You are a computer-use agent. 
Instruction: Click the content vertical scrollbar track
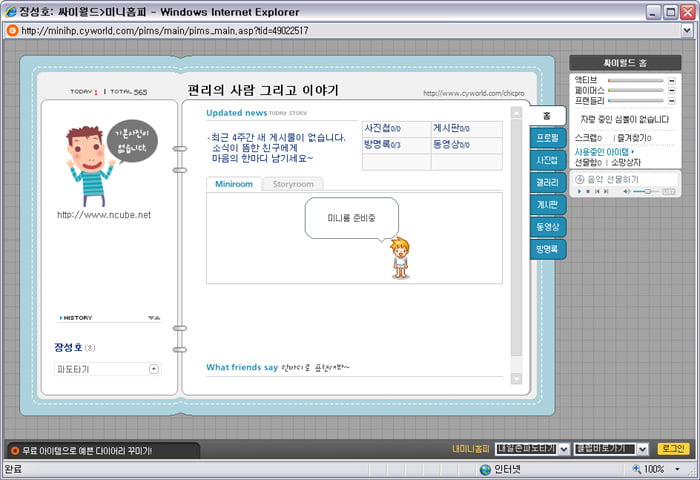point(516,246)
